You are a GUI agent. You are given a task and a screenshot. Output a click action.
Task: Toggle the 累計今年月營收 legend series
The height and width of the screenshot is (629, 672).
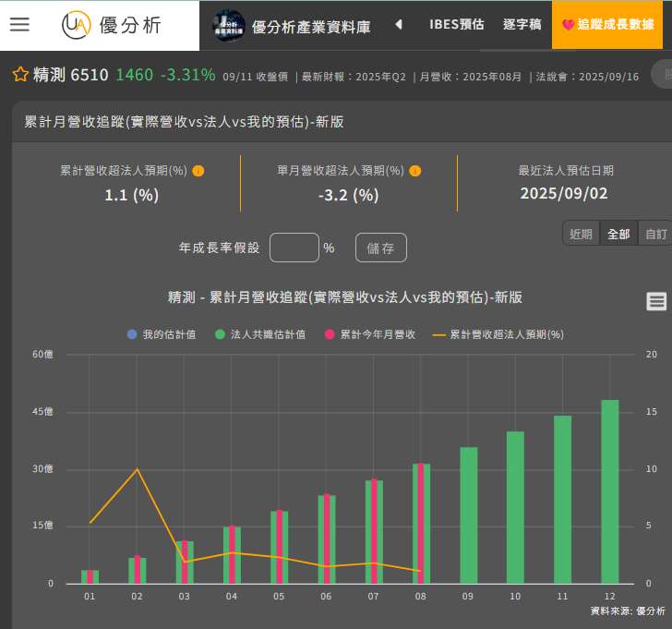click(x=370, y=334)
